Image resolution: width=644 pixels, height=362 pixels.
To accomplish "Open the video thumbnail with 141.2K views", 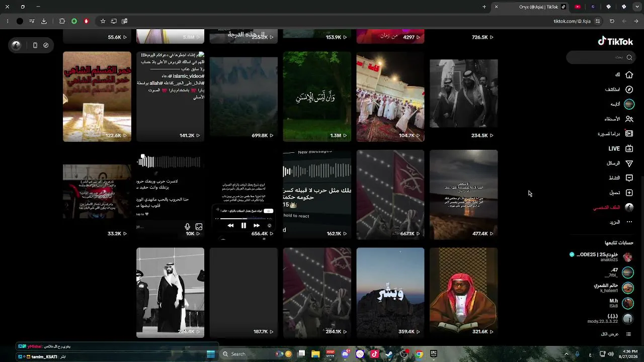I will (171, 97).
